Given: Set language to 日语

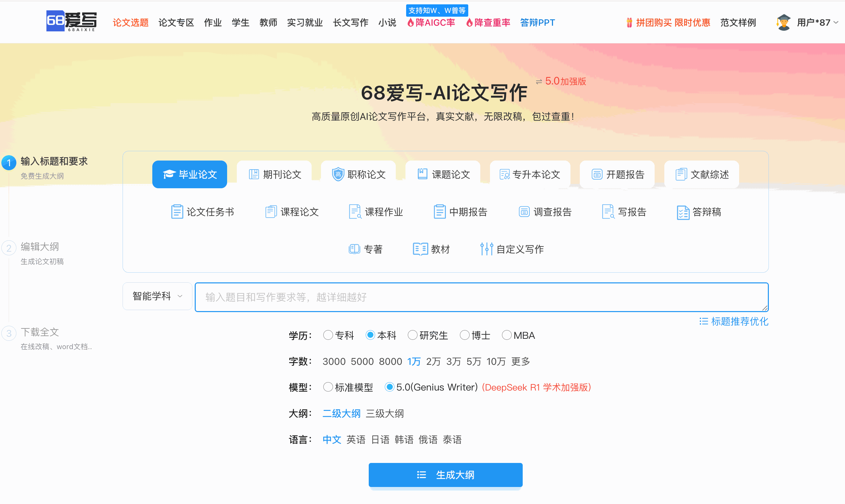Looking at the screenshot, I should (380, 440).
